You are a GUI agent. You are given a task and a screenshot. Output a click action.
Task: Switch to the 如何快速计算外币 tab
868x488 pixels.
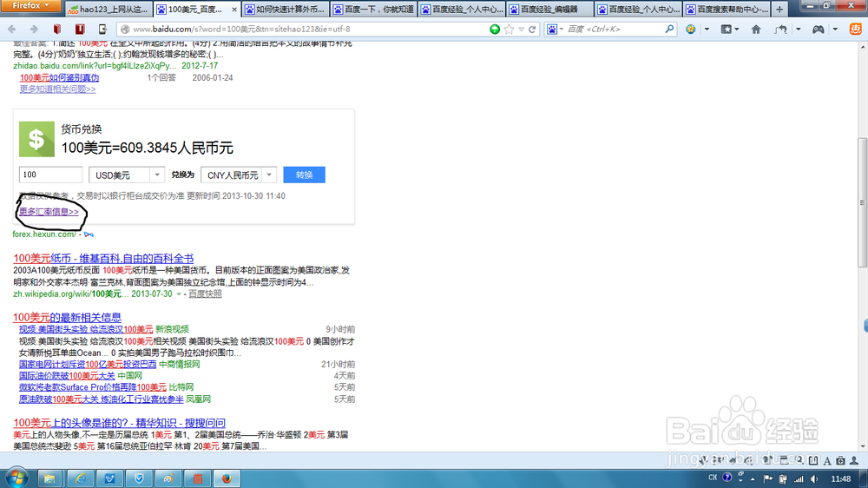pos(285,10)
